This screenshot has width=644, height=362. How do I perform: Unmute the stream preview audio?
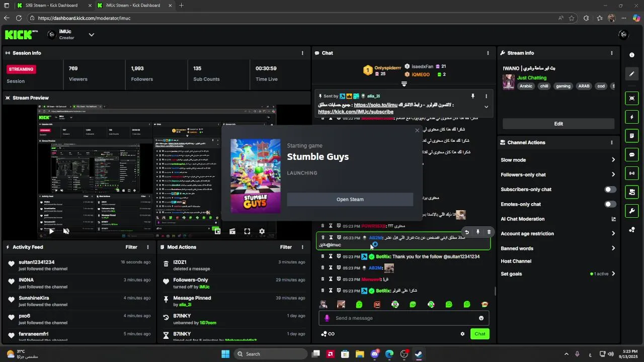[66, 231]
